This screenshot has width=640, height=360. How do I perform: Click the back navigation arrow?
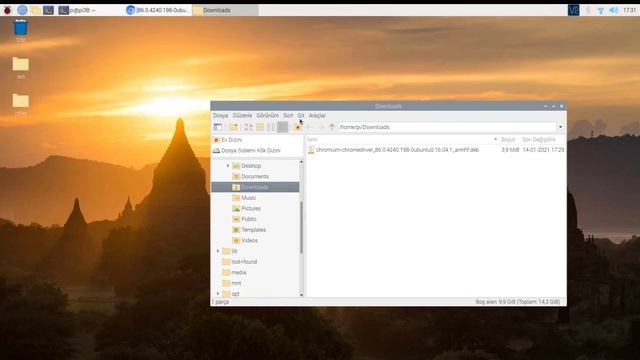pyautogui.click(x=310, y=127)
